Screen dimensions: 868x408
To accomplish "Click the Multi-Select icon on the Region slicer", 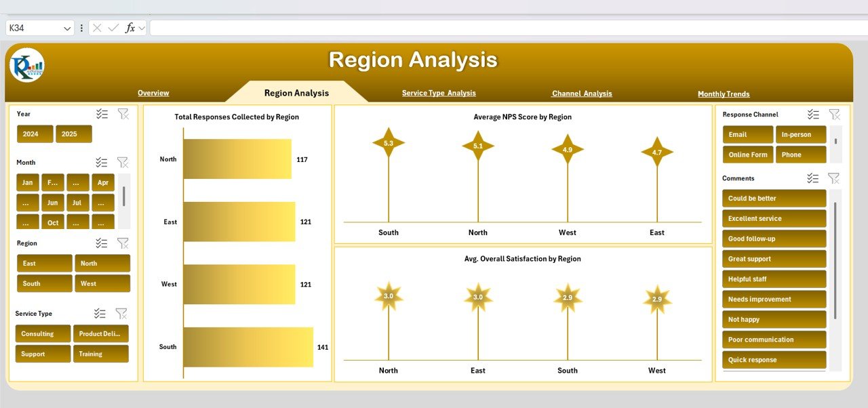I will tap(102, 243).
